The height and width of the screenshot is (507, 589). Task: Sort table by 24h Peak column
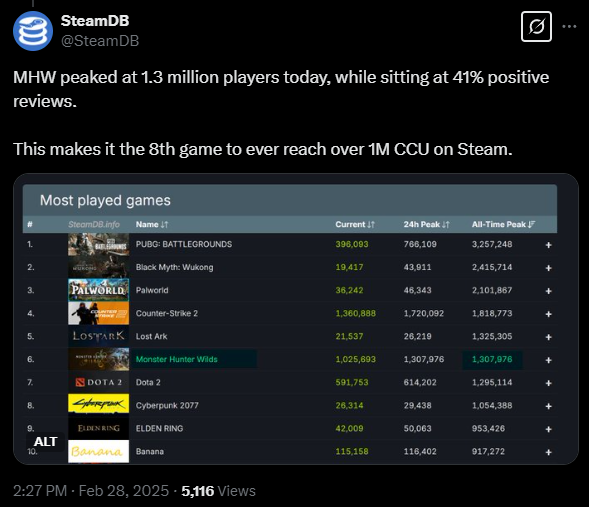pos(426,224)
